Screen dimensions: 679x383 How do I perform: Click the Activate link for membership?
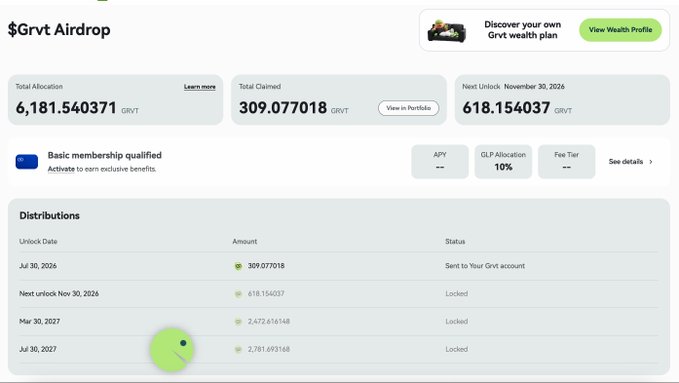tap(61, 169)
